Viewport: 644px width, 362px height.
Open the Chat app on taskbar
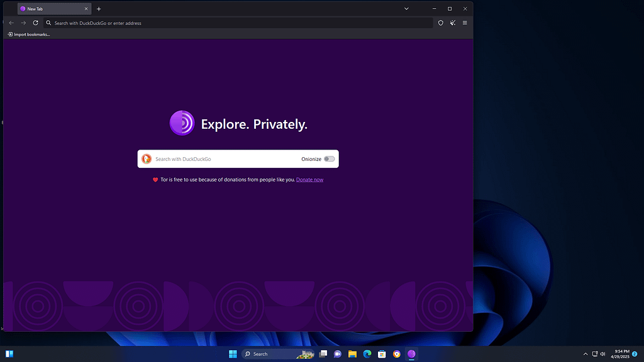pyautogui.click(x=338, y=354)
